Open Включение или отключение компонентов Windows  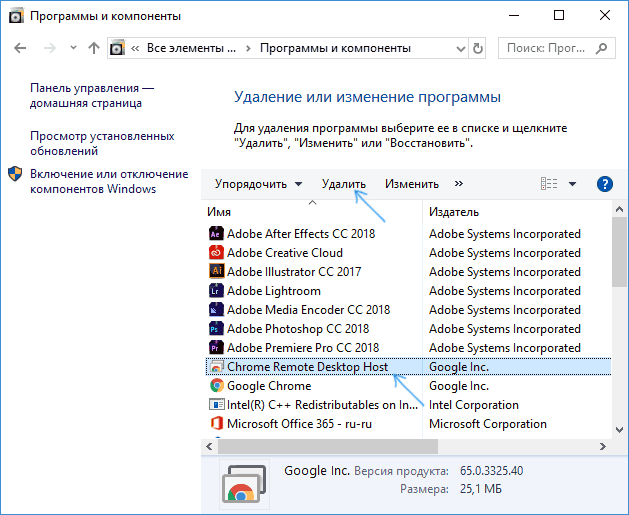tap(109, 181)
